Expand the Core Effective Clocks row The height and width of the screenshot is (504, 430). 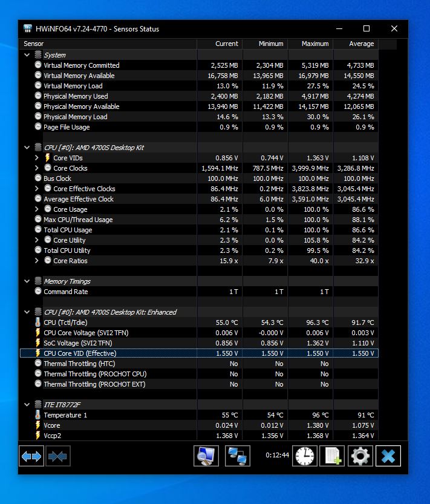[37, 189]
